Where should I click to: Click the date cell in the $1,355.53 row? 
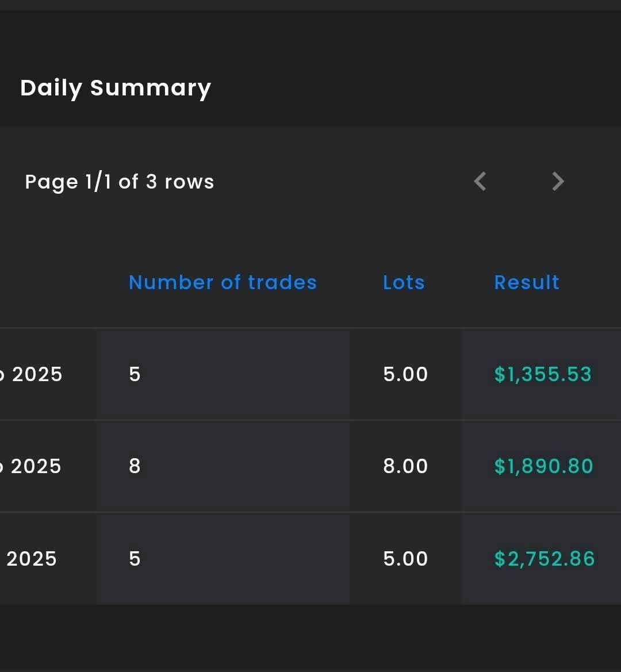click(x=34, y=374)
